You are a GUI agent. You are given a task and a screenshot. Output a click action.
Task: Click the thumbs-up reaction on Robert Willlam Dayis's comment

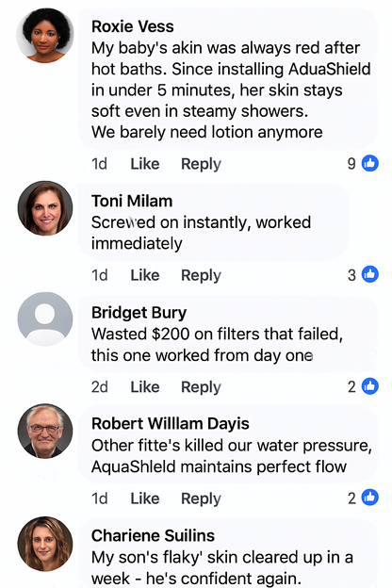(370, 498)
